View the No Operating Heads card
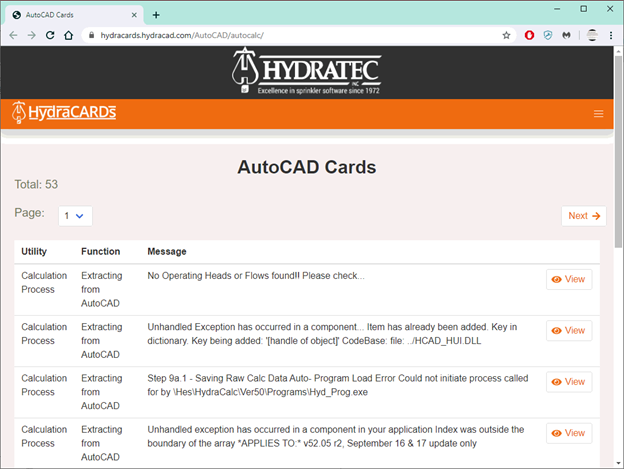 569,279
